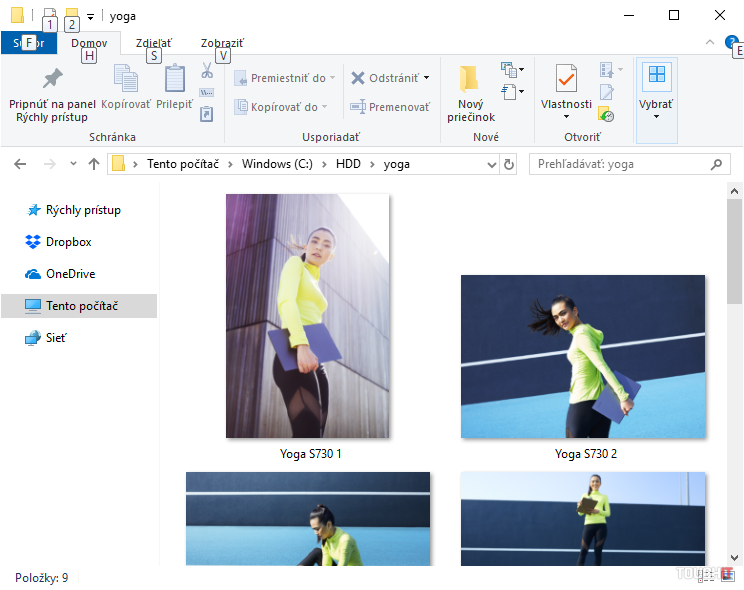Image resolution: width=744 pixels, height=590 pixels.
Task: Click the back navigation arrow
Action: 21,164
